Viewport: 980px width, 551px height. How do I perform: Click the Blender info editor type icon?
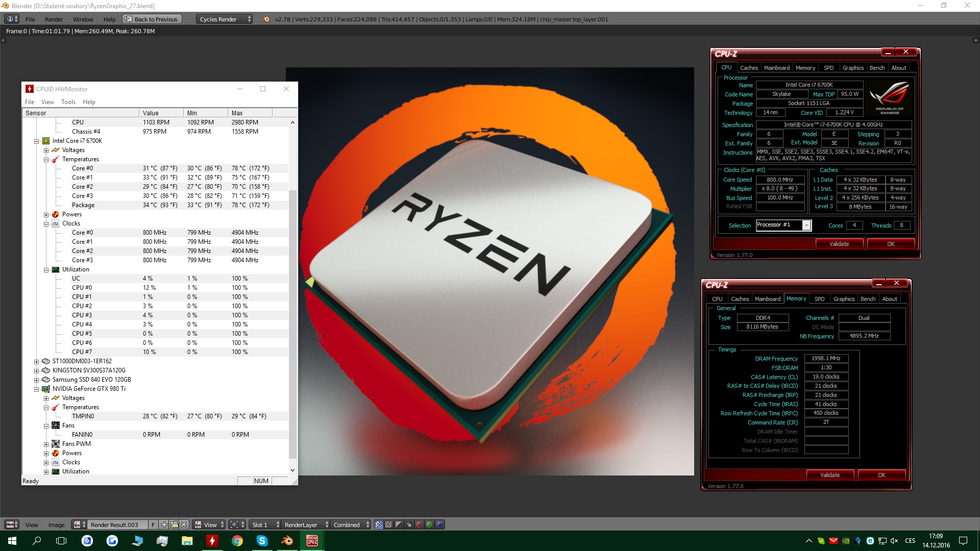click(x=12, y=19)
